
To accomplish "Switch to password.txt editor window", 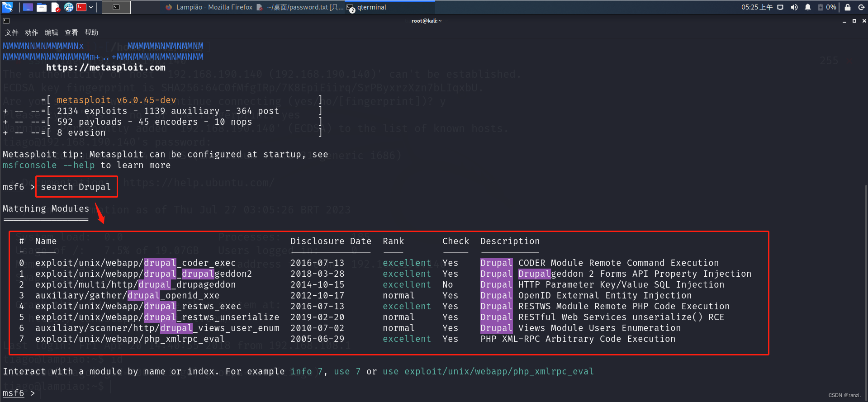I will click(x=300, y=7).
